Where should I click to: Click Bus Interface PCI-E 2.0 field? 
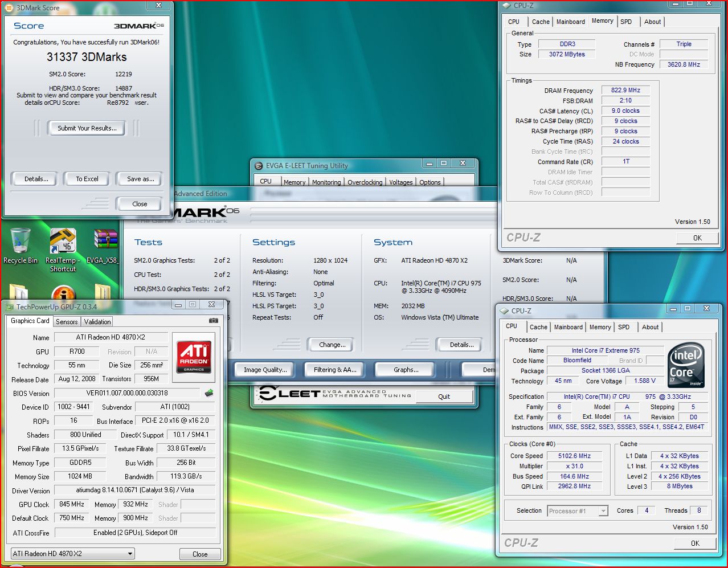pyautogui.click(x=175, y=420)
